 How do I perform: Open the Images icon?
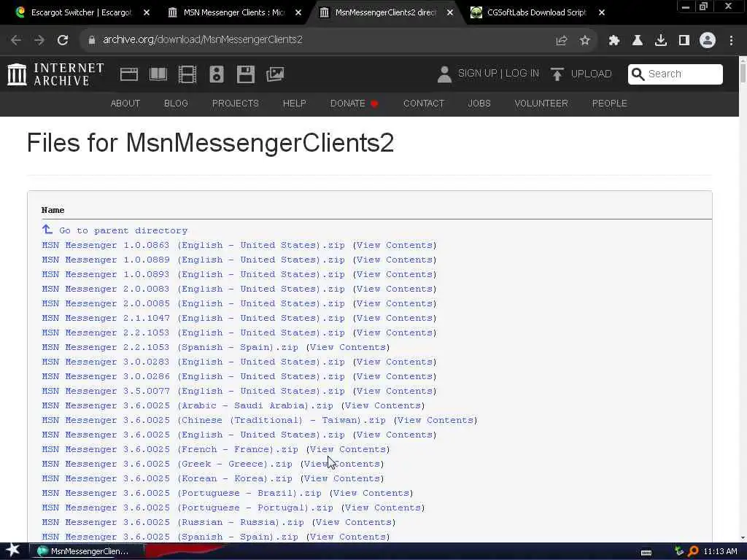pyautogui.click(x=275, y=74)
